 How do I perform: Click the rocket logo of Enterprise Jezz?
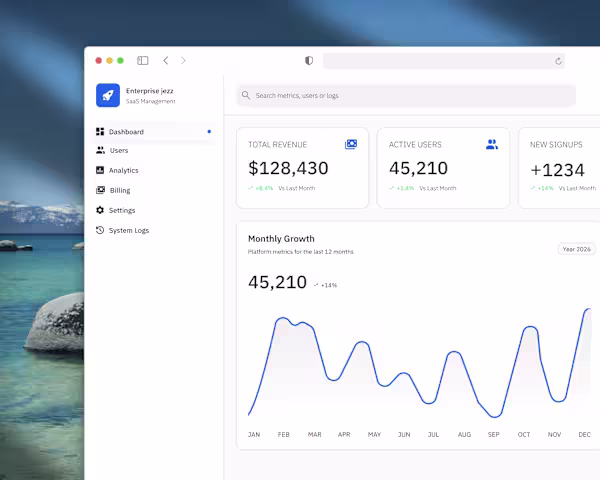coord(108,95)
